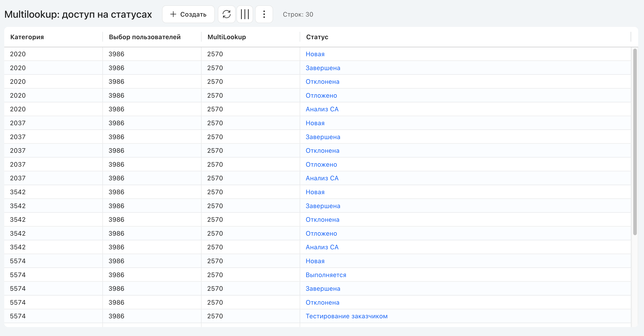This screenshot has height=336, width=644.
Task: Sort by the Категория column header
Action: (x=27, y=37)
